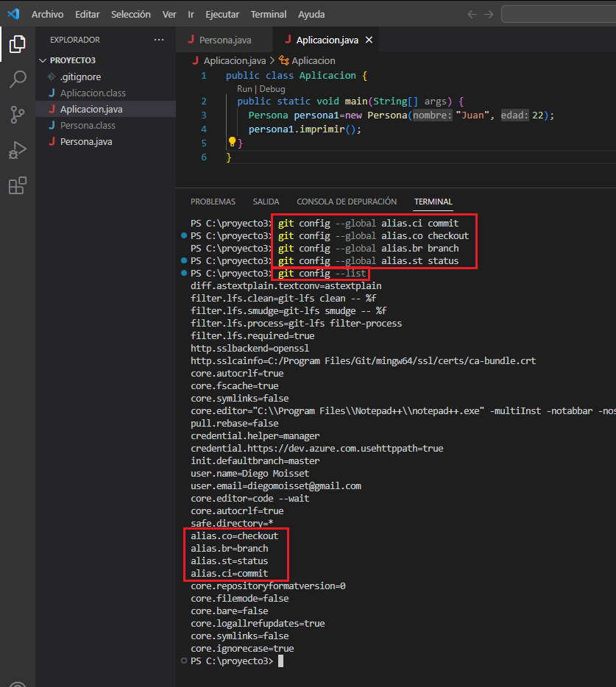The image size is (616, 687).
Task: Switch to CONSOLA DE DEPURACIÓN tab
Action: (x=347, y=202)
